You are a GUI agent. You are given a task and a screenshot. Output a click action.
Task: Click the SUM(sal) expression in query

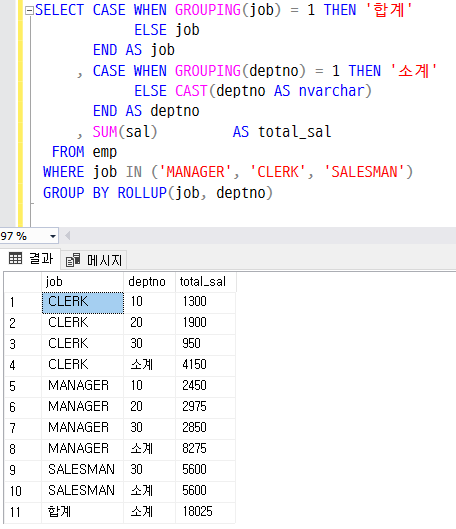point(125,132)
